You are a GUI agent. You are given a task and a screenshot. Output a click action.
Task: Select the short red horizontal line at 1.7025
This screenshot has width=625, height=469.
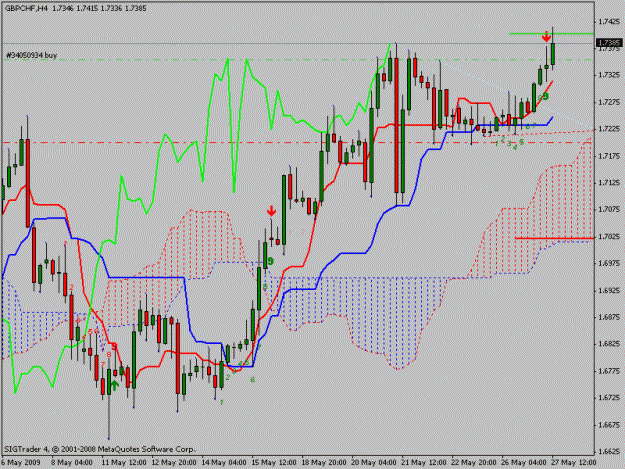tap(554, 238)
